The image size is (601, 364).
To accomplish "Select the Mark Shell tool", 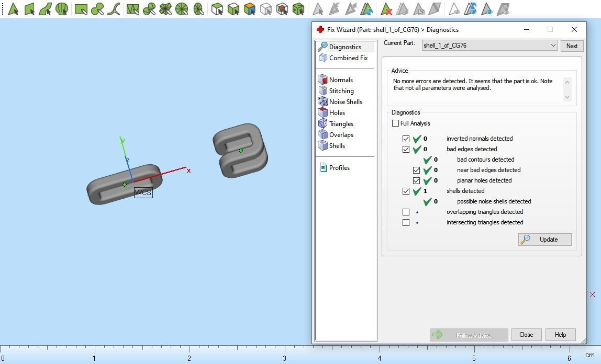I will click(61, 9).
